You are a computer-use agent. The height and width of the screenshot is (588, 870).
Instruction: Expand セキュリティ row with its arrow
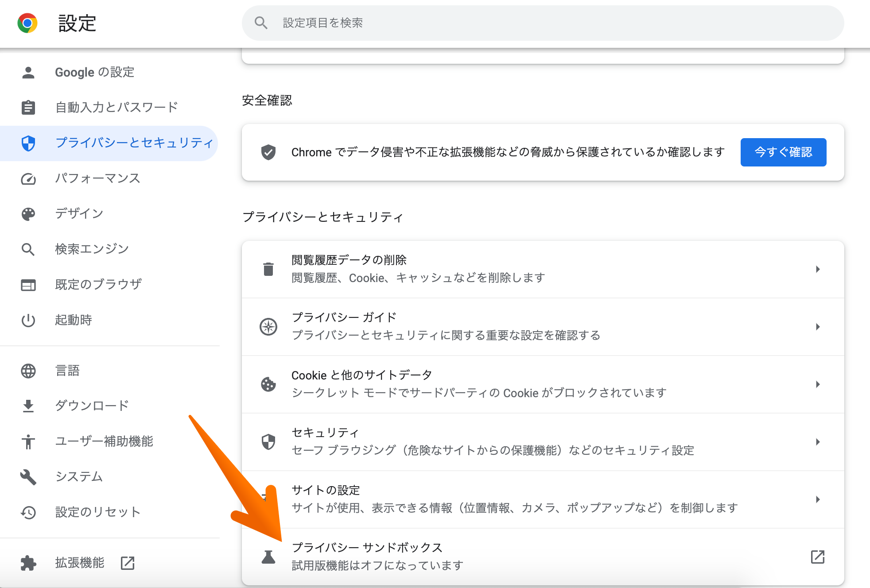pos(818,442)
